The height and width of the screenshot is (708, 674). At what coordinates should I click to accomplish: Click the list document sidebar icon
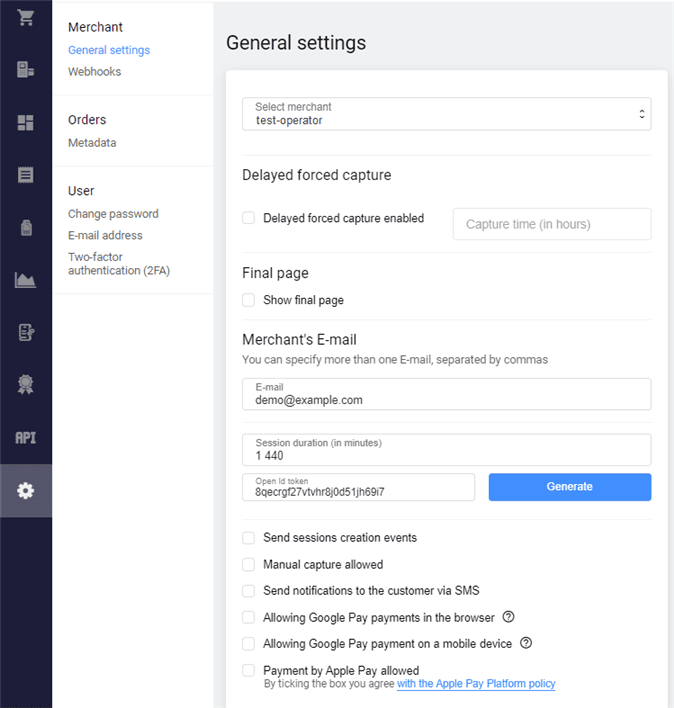tap(26, 175)
